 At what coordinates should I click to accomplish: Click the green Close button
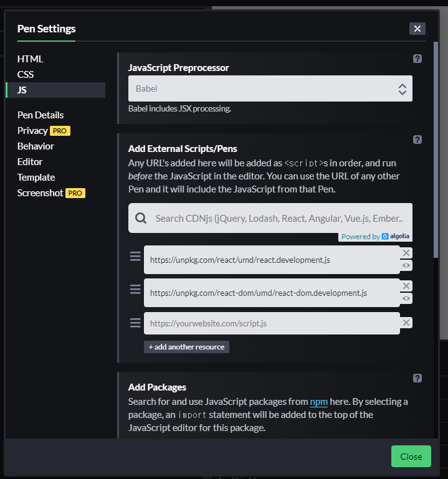coord(411,457)
